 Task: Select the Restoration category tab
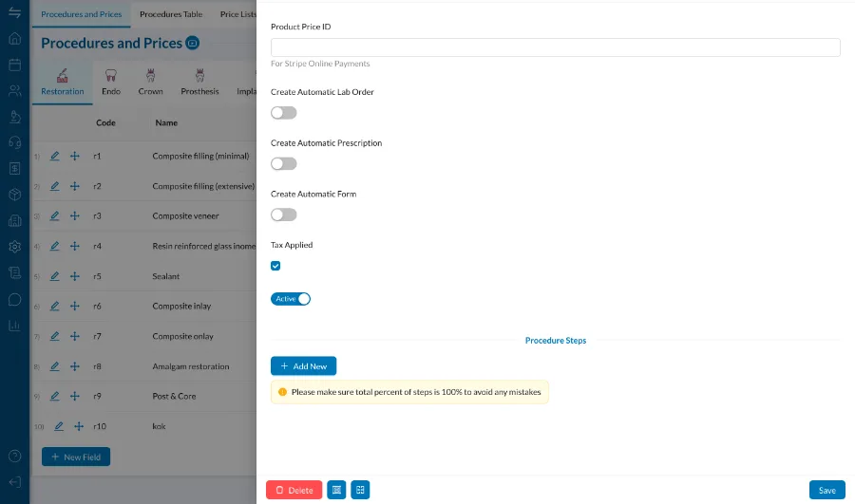[62, 83]
